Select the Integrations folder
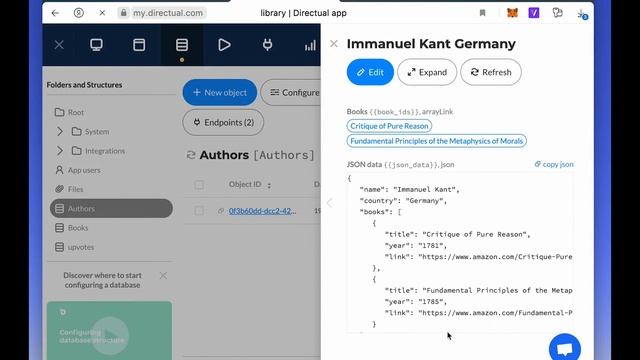 pos(98,151)
